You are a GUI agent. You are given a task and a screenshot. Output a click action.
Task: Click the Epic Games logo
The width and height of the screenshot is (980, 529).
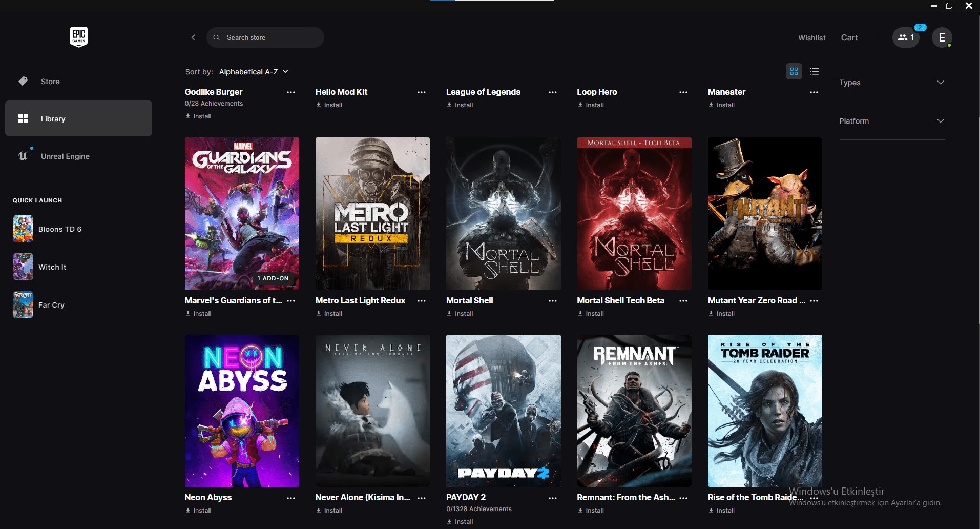coord(78,37)
